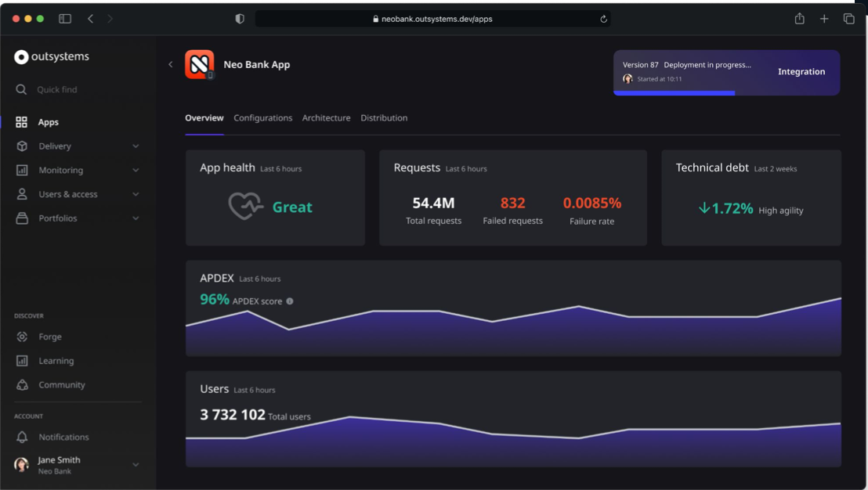Click the '832' failed requests value
The height and width of the screenshot is (490, 868).
(512, 203)
